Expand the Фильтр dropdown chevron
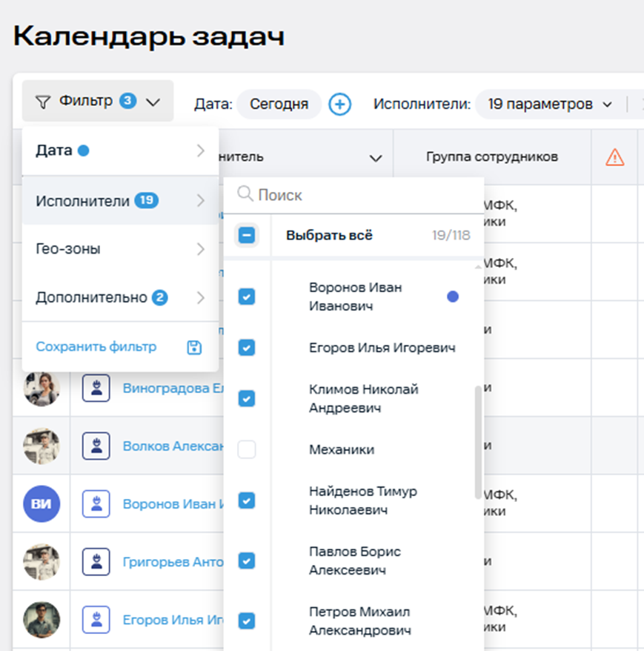 click(153, 102)
